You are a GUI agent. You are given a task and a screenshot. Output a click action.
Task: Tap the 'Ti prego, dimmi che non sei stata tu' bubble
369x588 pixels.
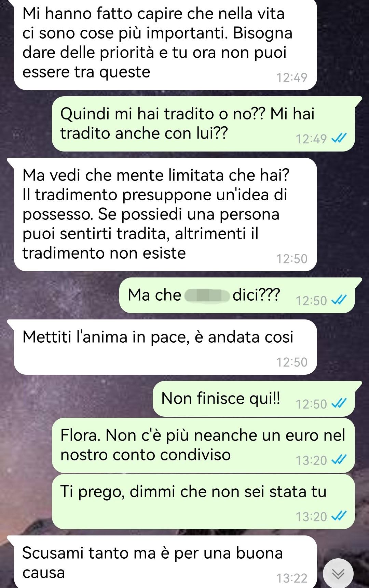click(203, 502)
